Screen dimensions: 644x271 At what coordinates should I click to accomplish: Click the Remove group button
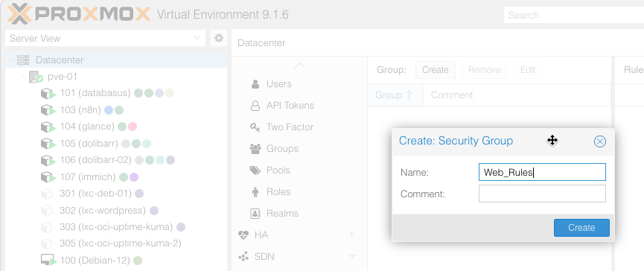(x=484, y=70)
